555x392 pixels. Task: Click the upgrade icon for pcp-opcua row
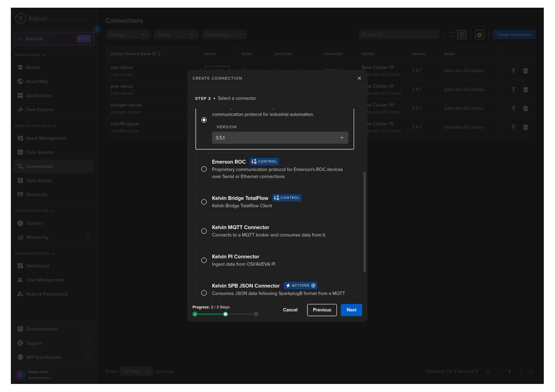click(513, 90)
